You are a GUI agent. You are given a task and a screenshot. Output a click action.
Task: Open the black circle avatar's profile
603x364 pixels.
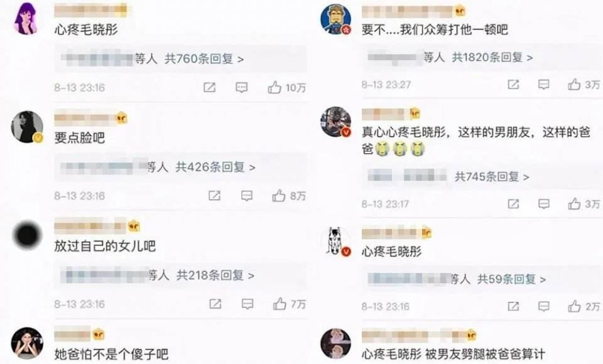pyautogui.click(x=27, y=235)
